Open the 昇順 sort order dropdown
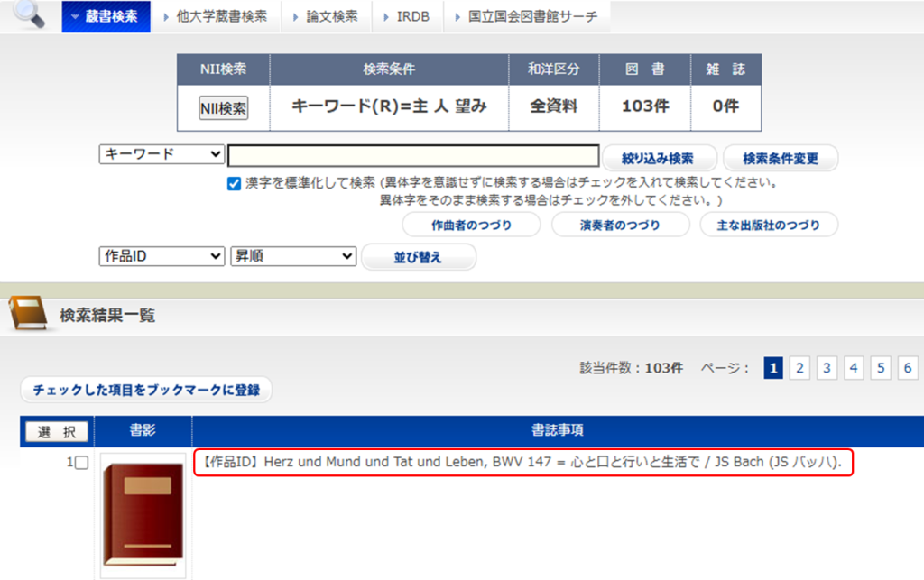 [293, 256]
